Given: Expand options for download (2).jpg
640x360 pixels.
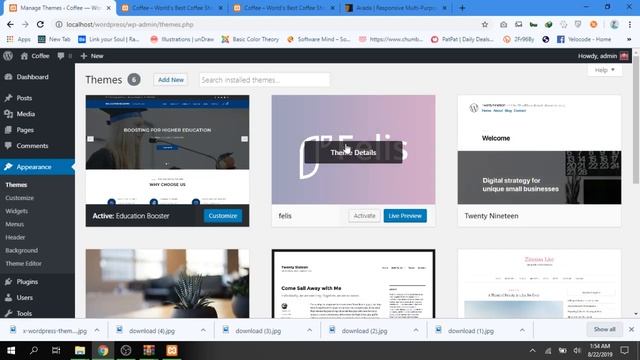Looking at the screenshot, I should (x=416, y=330).
